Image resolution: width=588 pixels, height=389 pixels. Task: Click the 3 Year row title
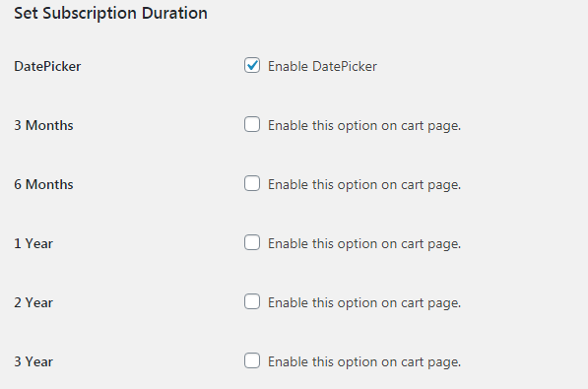33,362
